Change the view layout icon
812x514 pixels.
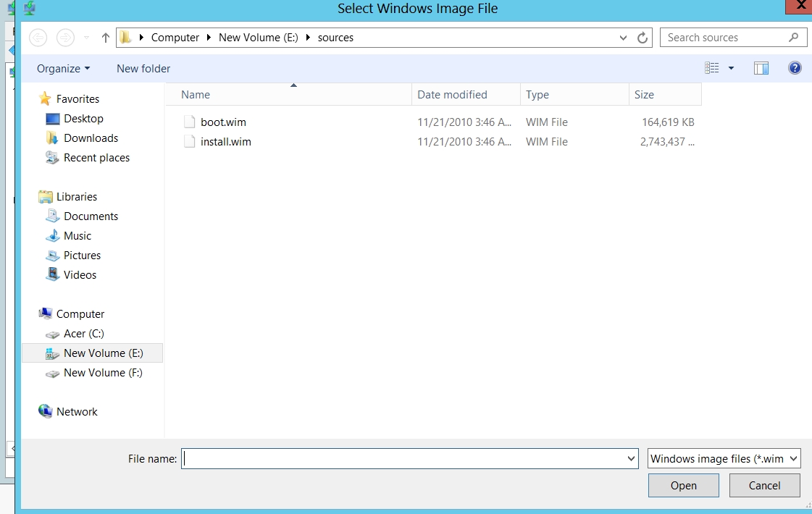711,68
